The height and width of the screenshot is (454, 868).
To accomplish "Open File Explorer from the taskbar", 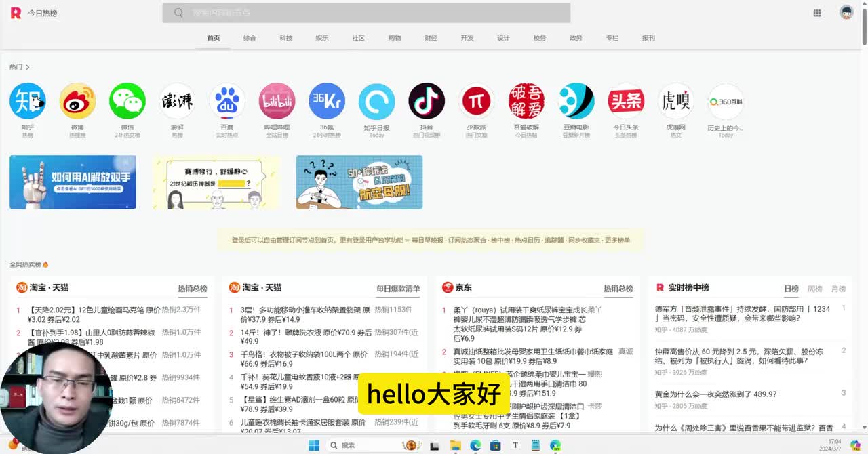I will [x=456, y=445].
